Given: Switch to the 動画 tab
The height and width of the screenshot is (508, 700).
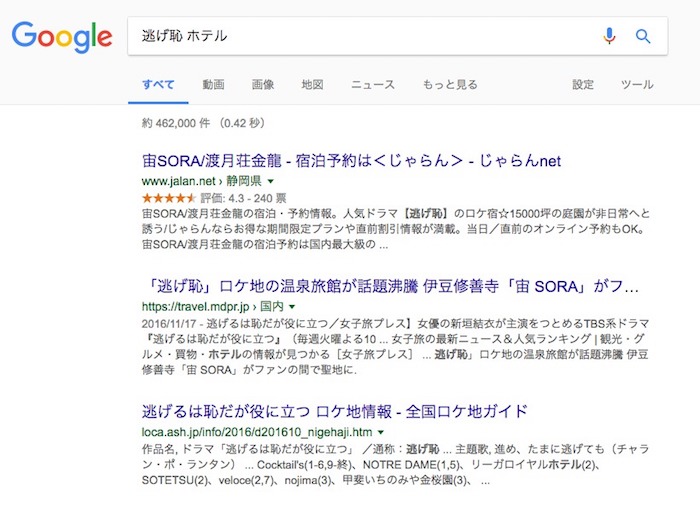Looking at the screenshot, I should pos(213,85).
